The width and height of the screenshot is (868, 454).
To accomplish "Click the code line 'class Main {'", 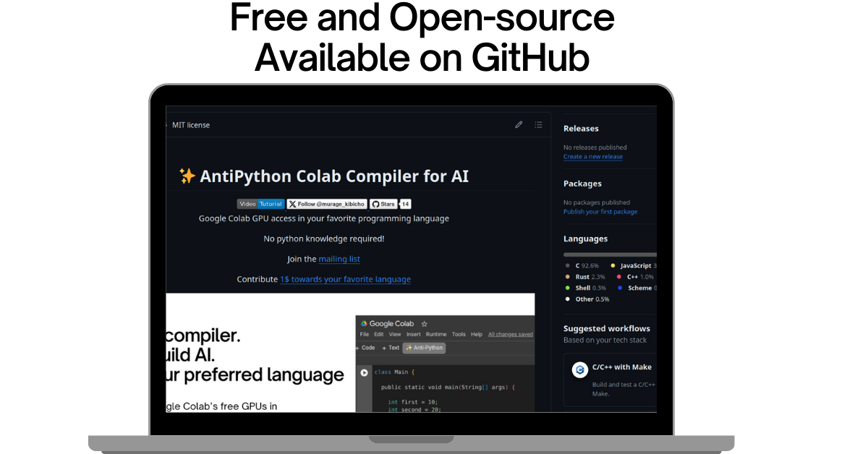I will pos(395,372).
